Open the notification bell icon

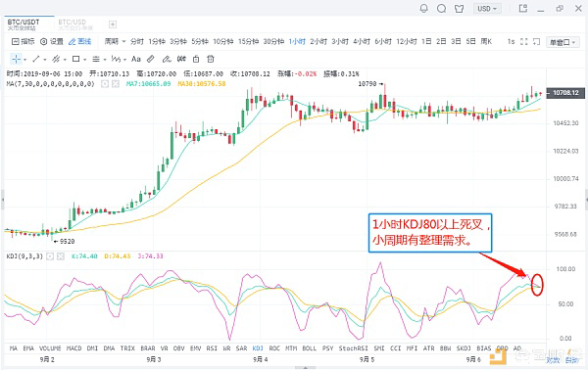click(x=423, y=9)
